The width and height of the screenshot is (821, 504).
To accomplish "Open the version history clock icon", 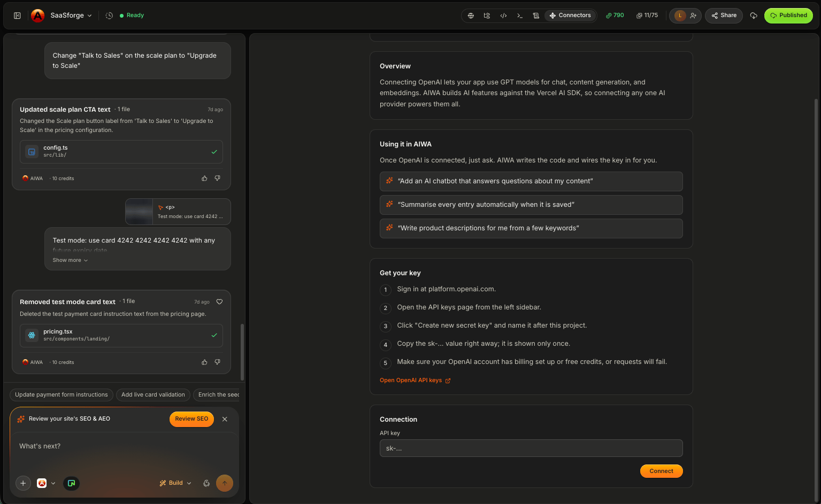I will pyautogui.click(x=109, y=15).
